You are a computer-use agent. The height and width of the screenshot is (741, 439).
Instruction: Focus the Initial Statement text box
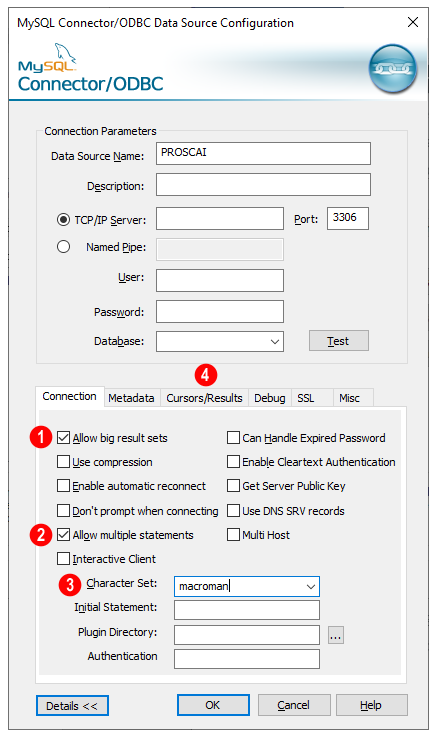click(247, 610)
